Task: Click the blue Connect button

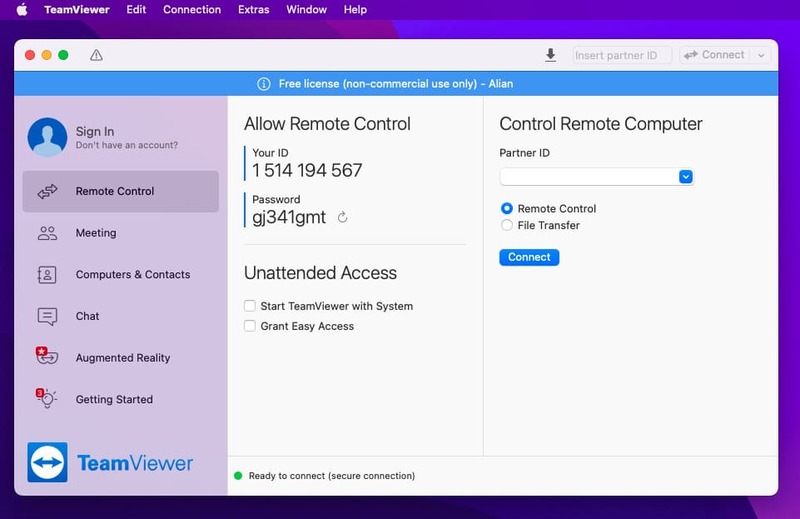Action: point(529,257)
